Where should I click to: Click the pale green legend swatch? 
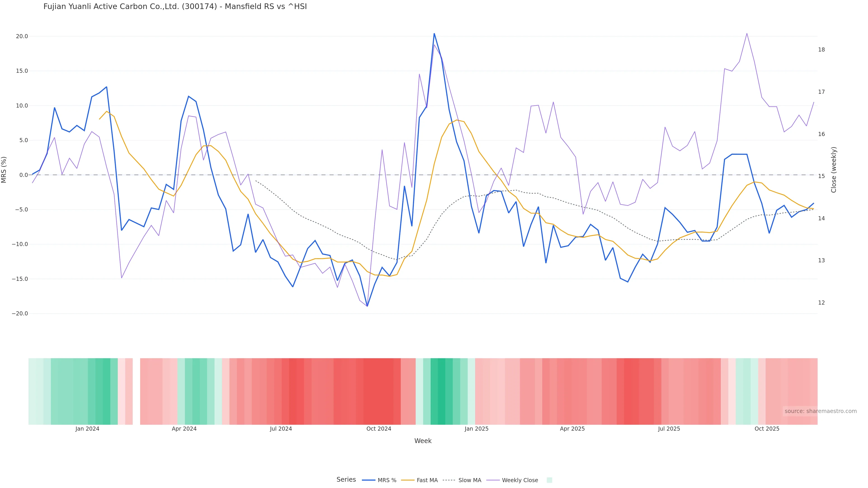click(x=549, y=480)
